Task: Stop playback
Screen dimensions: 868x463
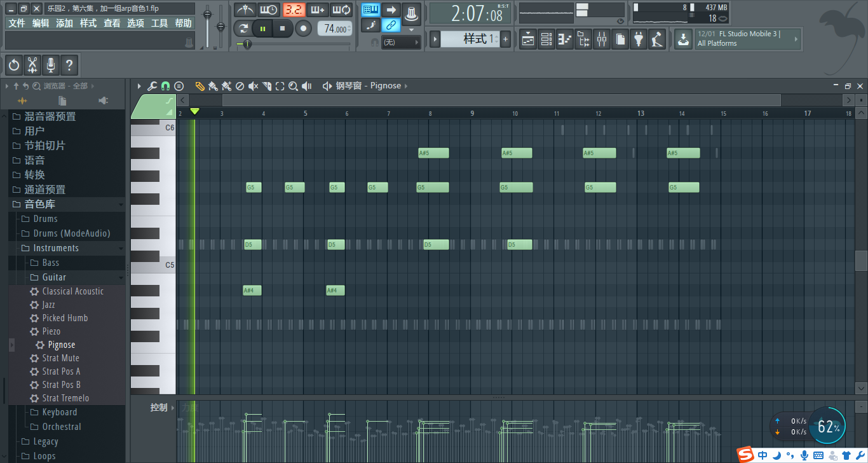Action: (283, 28)
